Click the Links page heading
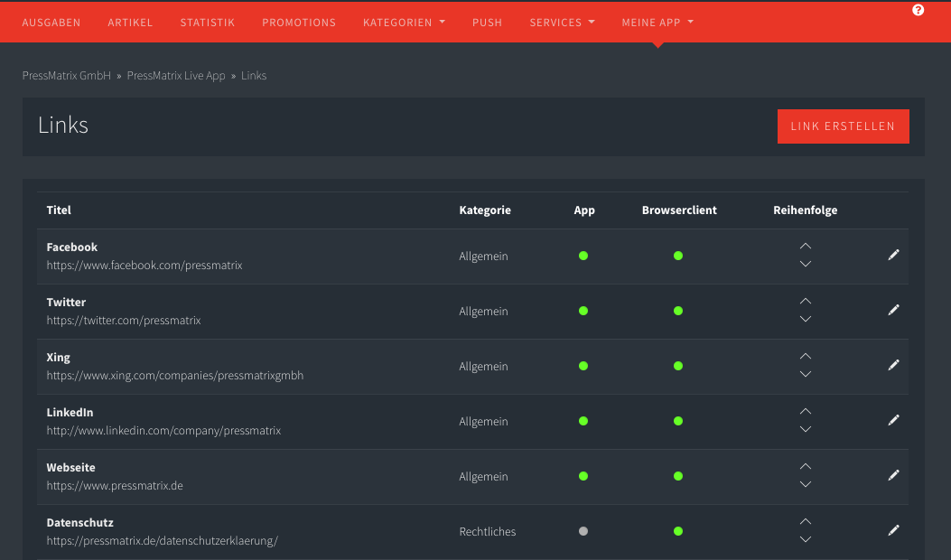The width and height of the screenshot is (951, 560). (x=63, y=125)
